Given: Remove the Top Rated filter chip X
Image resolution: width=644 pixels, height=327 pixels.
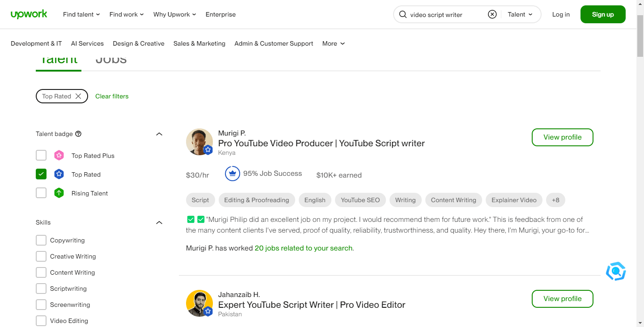Looking at the screenshot, I should coord(78,96).
